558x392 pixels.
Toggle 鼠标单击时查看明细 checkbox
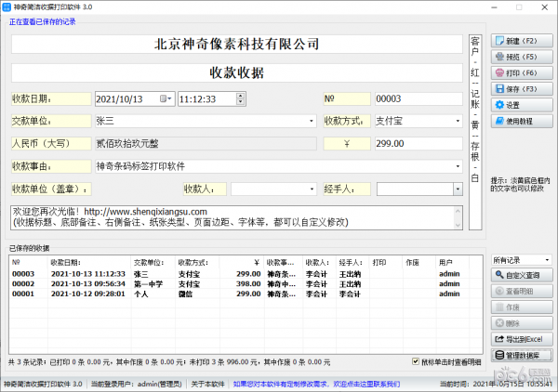(x=416, y=361)
